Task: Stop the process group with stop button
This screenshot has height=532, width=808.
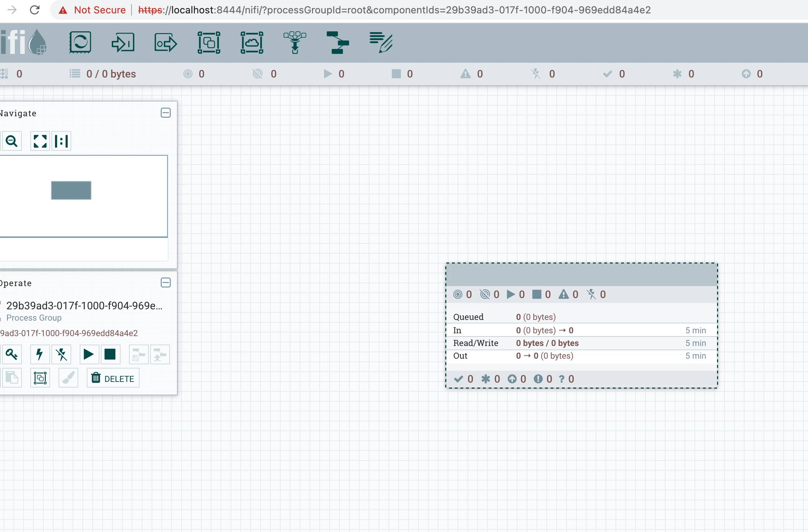Action: 110,354
